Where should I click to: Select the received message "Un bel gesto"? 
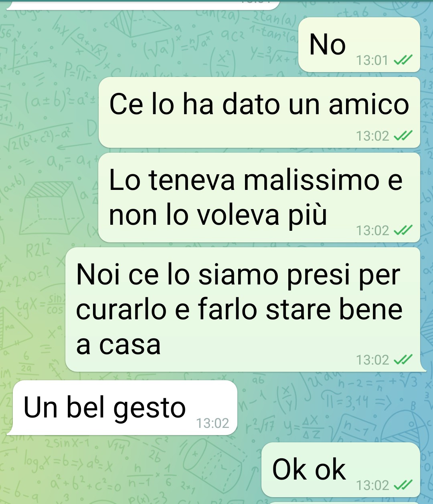(124, 408)
